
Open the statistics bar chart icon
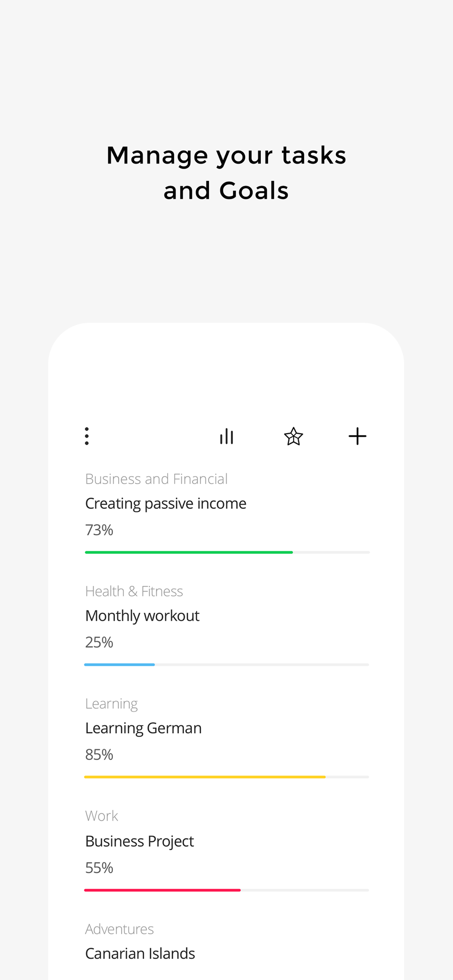point(226,436)
